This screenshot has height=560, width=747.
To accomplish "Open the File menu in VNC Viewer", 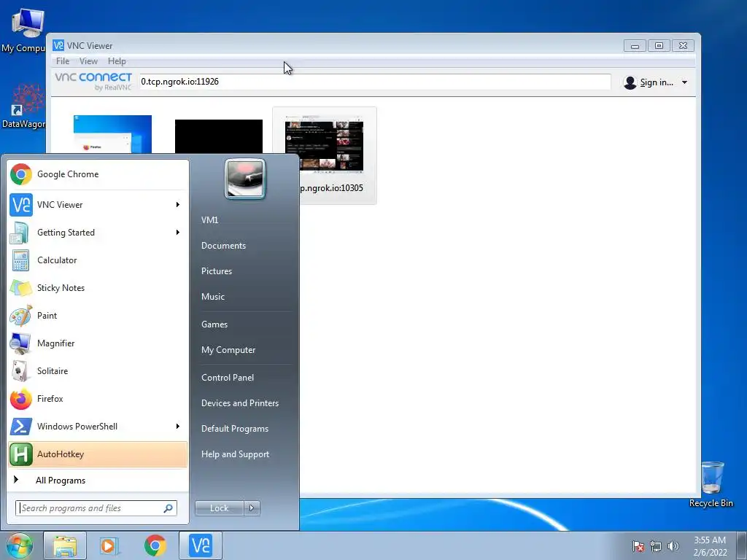I will coord(63,61).
